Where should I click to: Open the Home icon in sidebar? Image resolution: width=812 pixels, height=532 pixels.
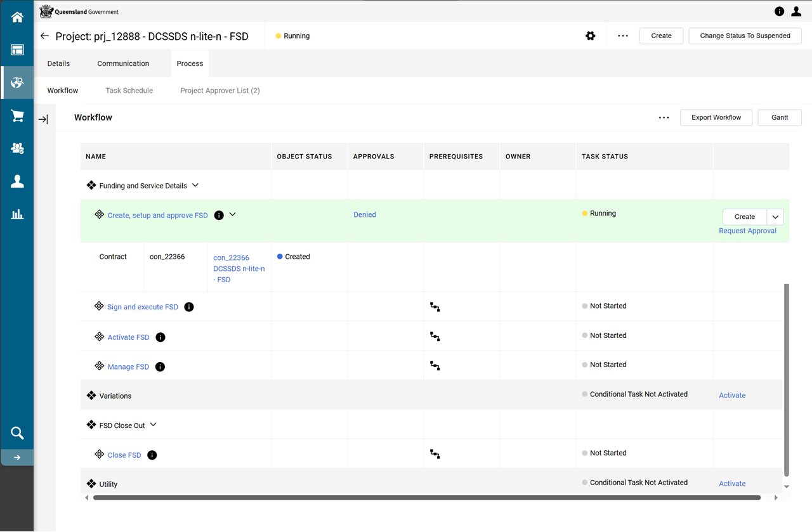17,17
